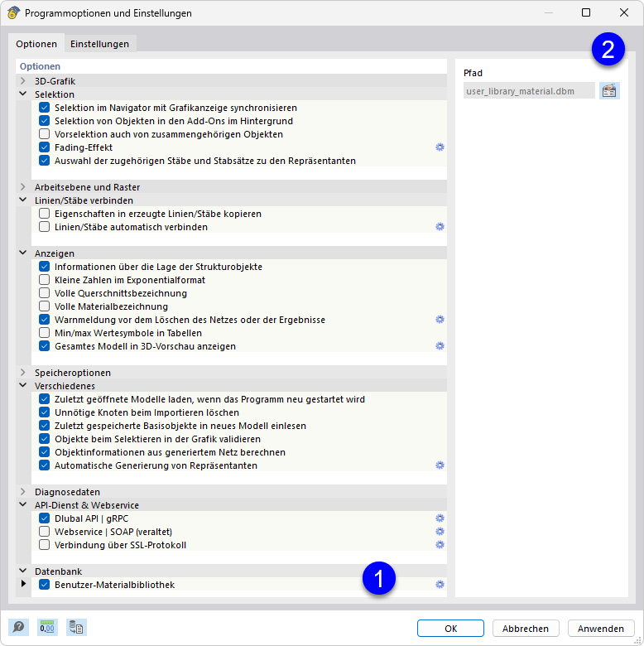Enable Volle Materialbezeichnung checkbox

(44, 306)
